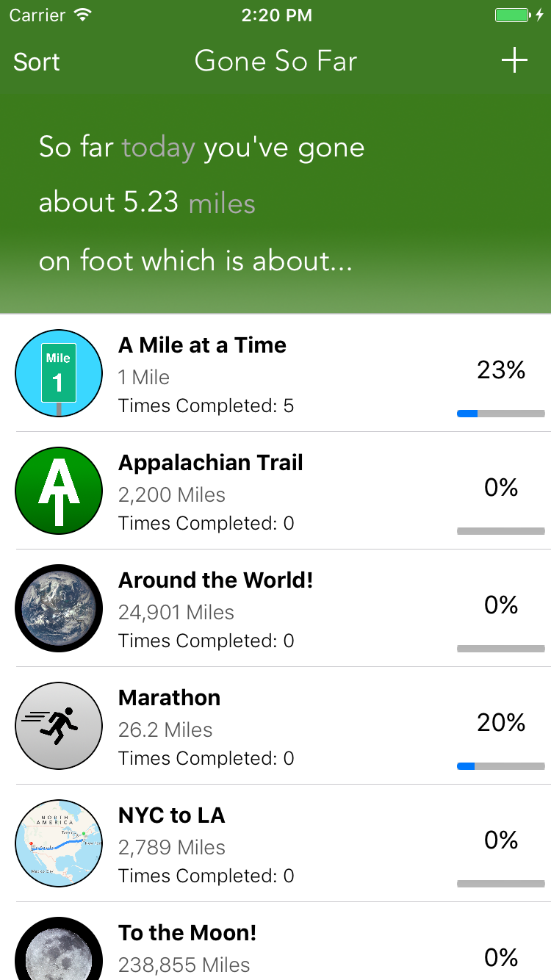Tap the Gone So Far title
This screenshot has width=551, height=980.
275,62
